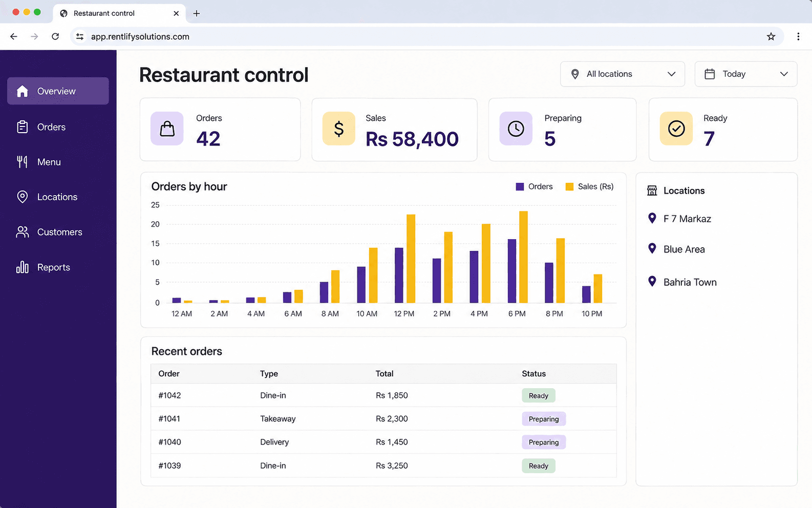
Task: Bookmark this page with the star icon
Action: coord(771,36)
